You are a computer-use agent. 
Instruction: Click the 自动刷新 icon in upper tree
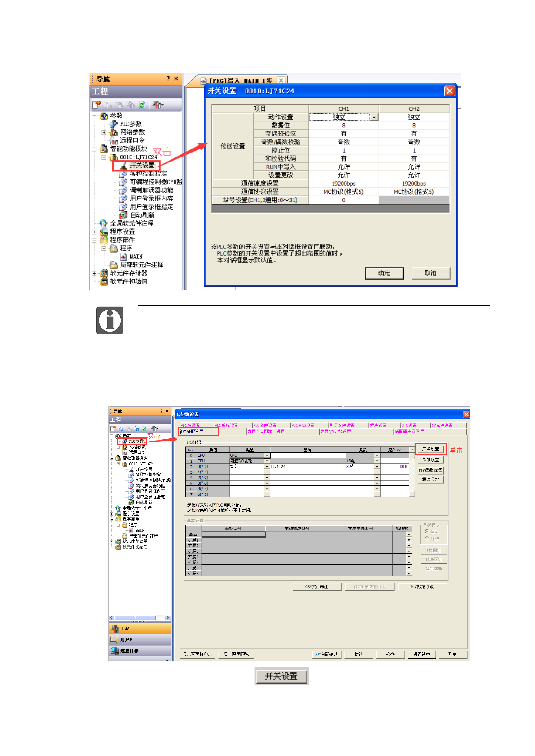[x=123, y=215]
